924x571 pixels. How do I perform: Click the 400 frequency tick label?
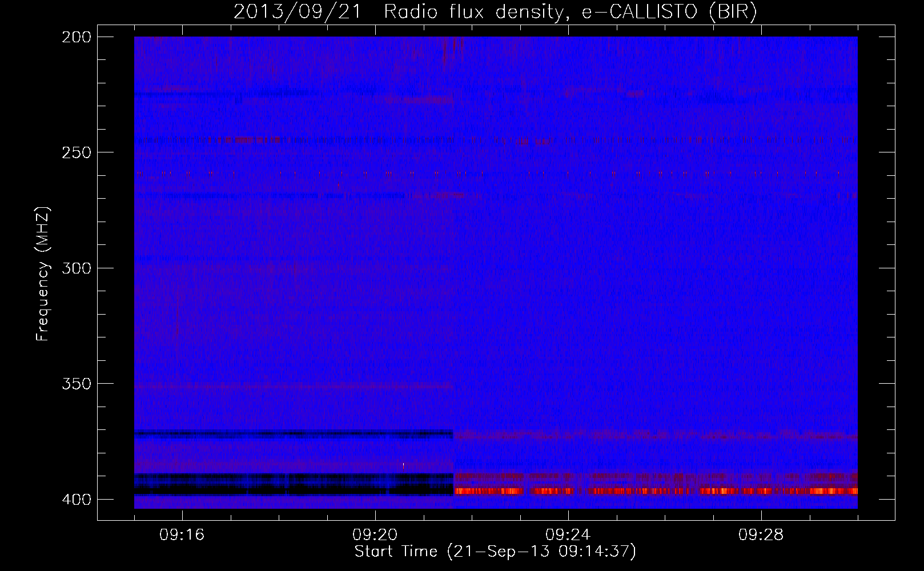click(x=77, y=500)
